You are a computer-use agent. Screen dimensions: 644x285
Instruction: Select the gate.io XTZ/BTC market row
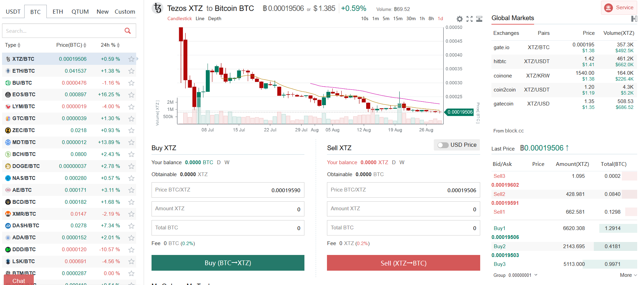pyautogui.click(x=564, y=47)
